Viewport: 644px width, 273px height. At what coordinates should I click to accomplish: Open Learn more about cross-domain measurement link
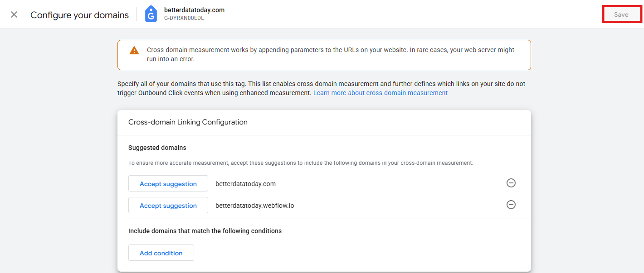(381, 93)
